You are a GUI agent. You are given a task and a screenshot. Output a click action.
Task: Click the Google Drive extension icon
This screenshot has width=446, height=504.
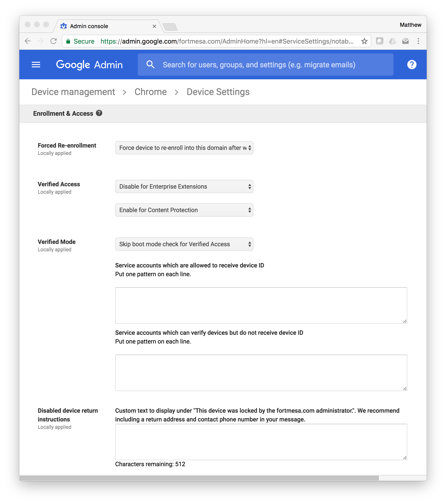[392, 41]
